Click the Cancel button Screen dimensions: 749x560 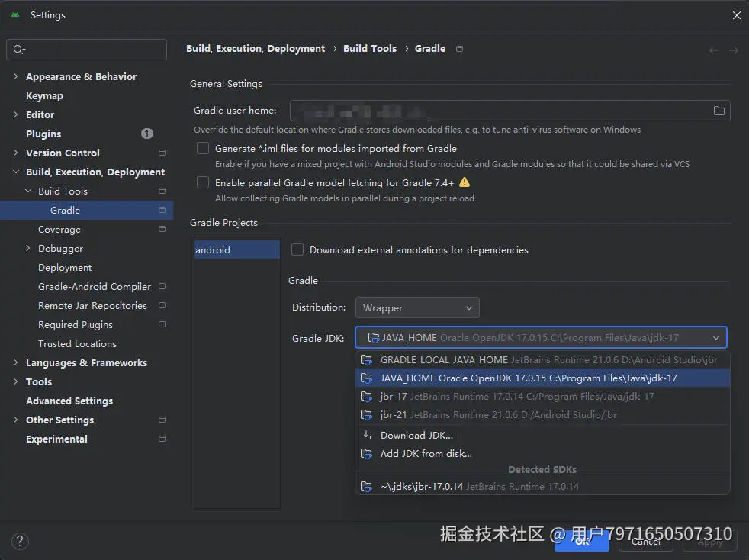coord(646,542)
